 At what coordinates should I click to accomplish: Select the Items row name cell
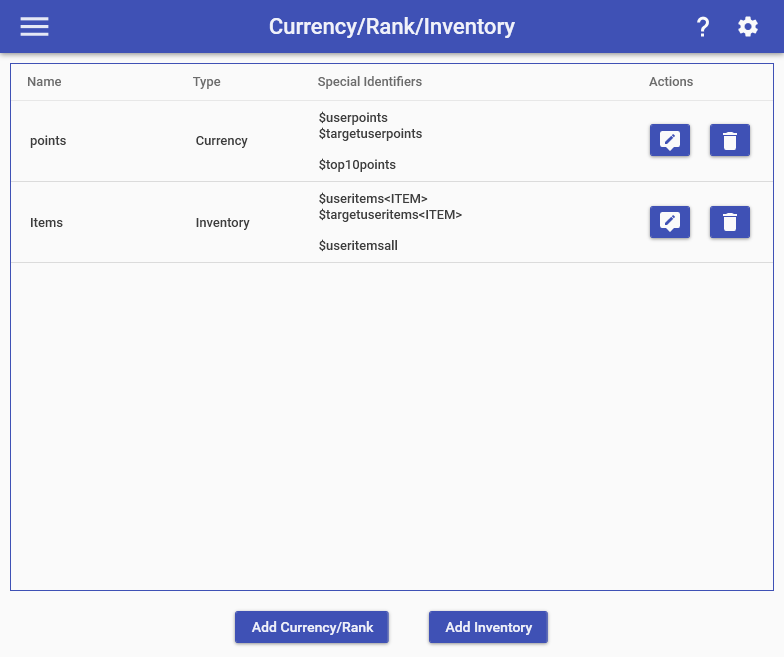[47, 223]
